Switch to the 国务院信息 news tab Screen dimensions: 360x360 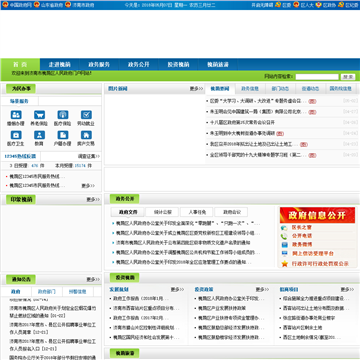[341, 89]
